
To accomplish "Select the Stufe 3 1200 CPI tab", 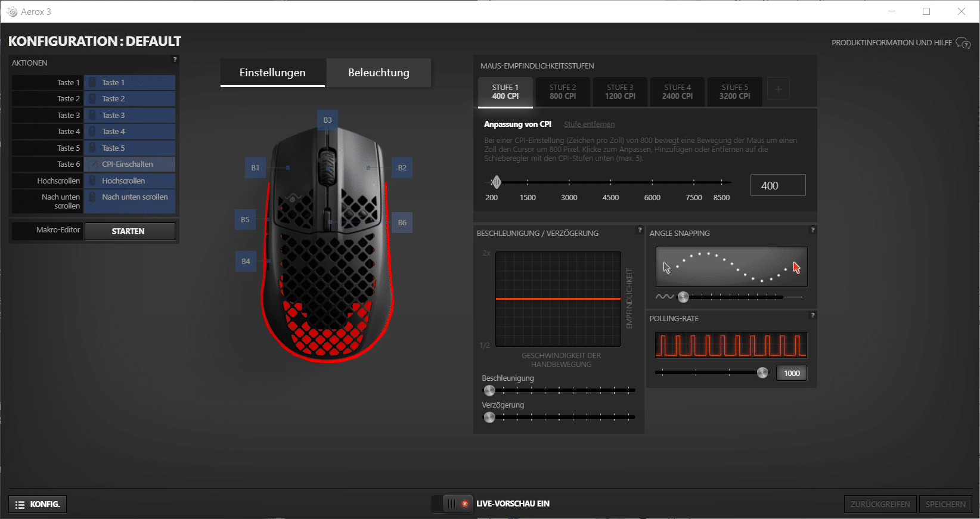I will 620,92.
